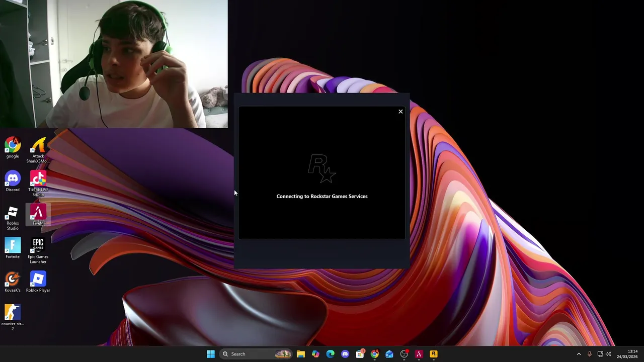Open network settings tray icon
This screenshot has height=362, width=644.
[600, 354]
